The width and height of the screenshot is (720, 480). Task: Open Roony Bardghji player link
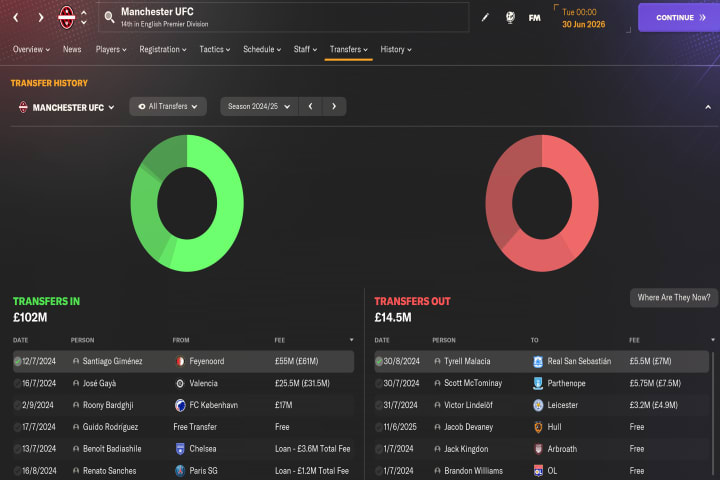click(108, 405)
